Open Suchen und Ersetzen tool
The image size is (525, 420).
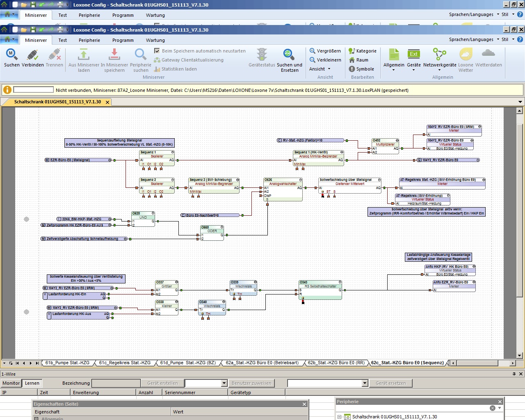(x=289, y=55)
